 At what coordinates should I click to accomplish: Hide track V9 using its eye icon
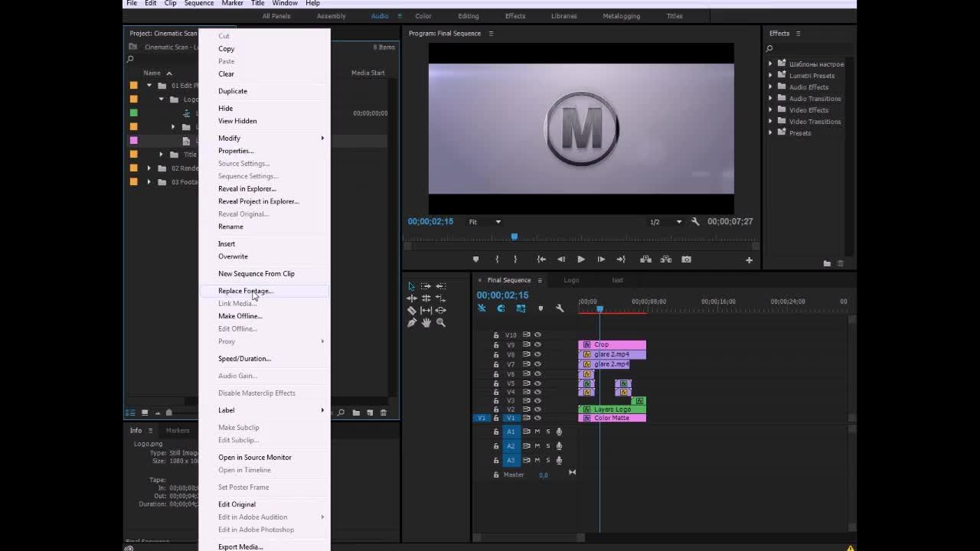click(537, 344)
